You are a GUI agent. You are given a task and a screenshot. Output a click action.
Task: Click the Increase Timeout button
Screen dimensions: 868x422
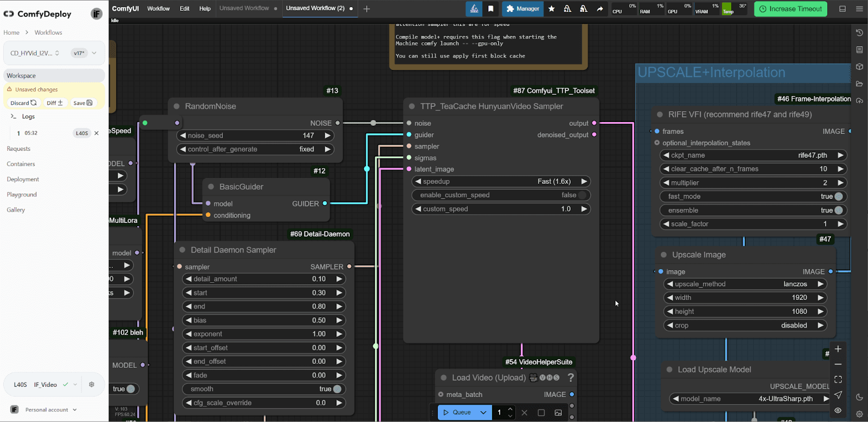point(790,9)
